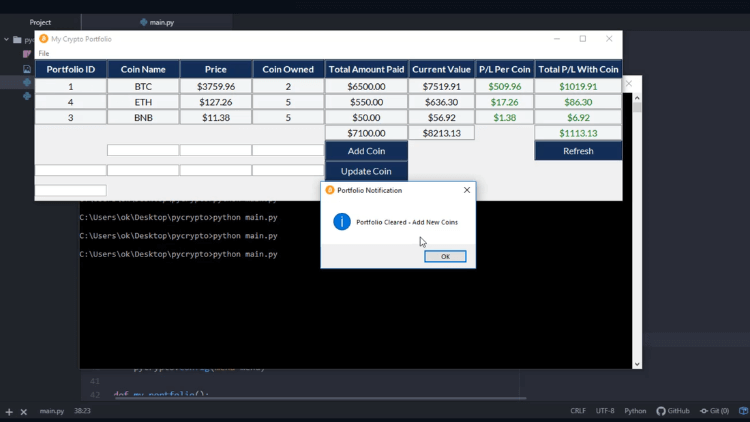
Task: Click the X icon in the status bar
Action: (x=23, y=411)
